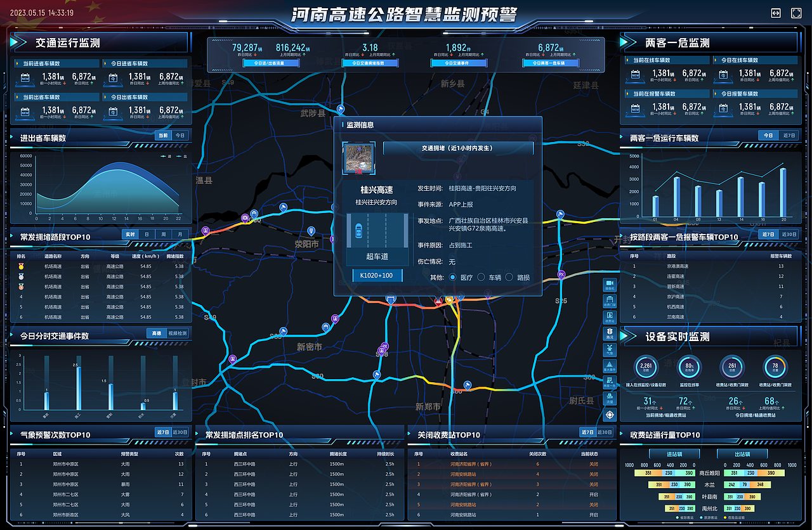Open the event photo thumbnail in 监测信息 popup
812x530 pixels.
pos(359,158)
